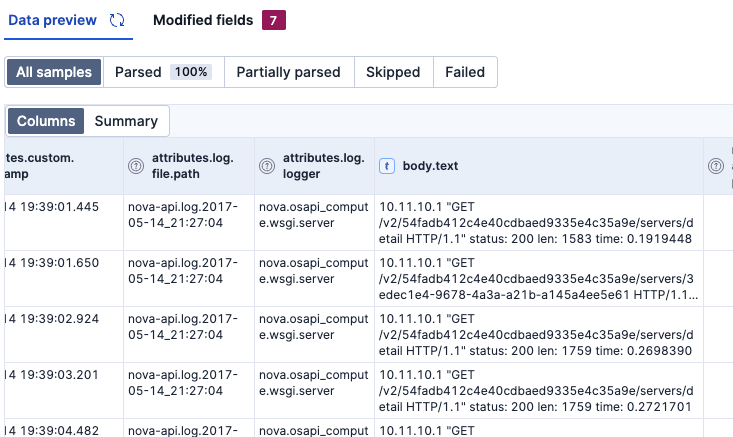The width and height of the screenshot is (733, 437).
Task: Show only Skipped samples
Action: pyautogui.click(x=393, y=72)
